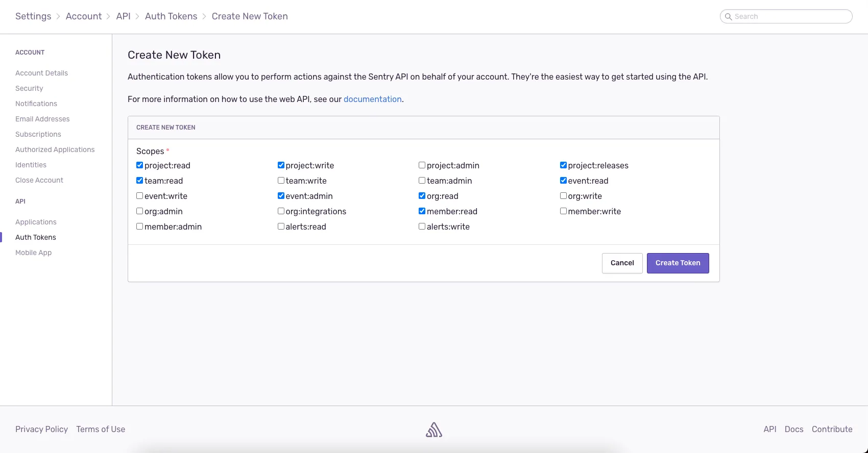Image resolution: width=868 pixels, height=453 pixels.
Task: Click Create New Token breadcrumb
Action: [250, 16]
